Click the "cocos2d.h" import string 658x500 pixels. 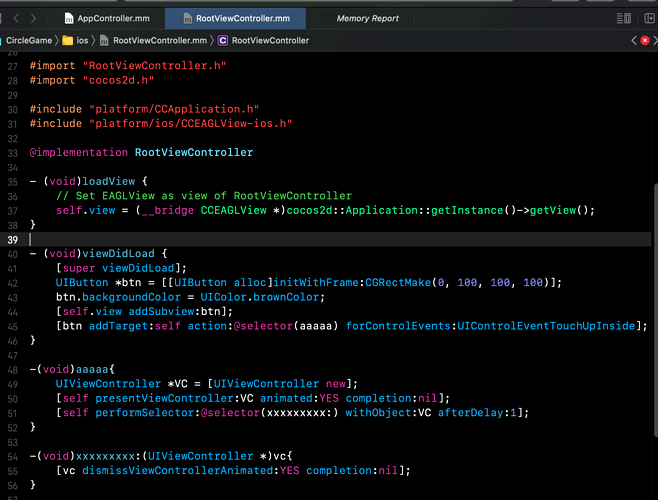[x=118, y=80]
